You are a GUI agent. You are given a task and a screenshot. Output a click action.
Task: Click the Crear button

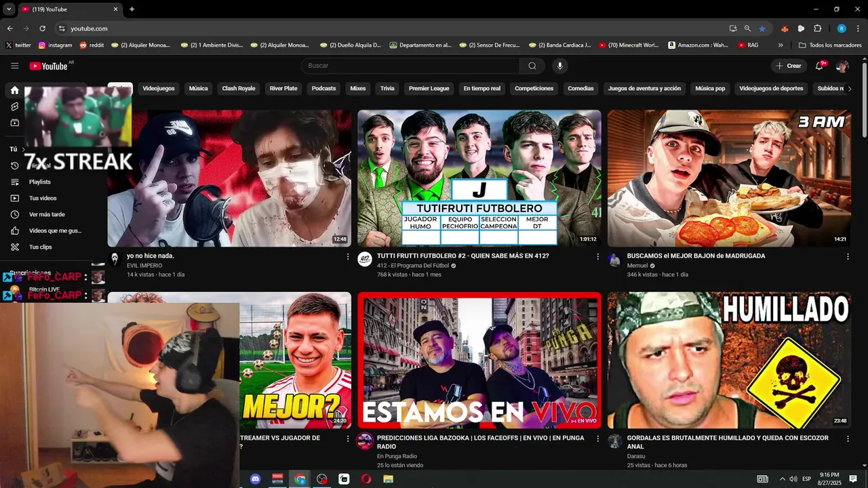tap(789, 66)
